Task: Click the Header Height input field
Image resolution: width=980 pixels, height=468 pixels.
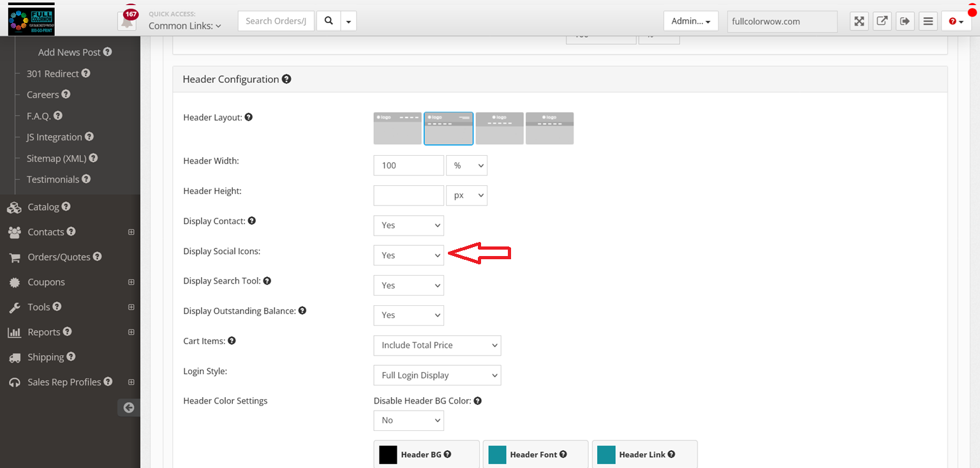Action: tap(408, 195)
